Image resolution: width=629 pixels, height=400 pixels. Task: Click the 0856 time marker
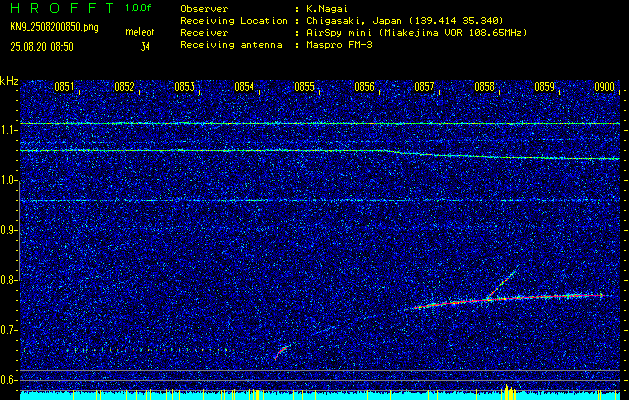(x=364, y=87)
